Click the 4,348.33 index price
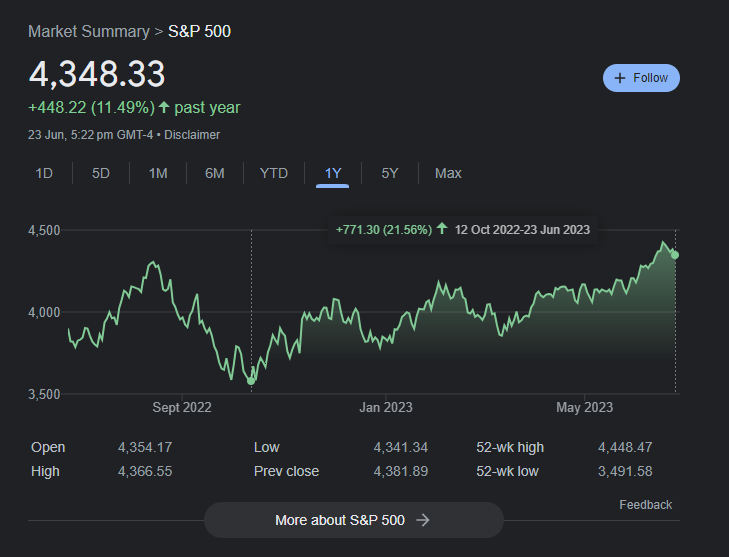729x557 pixels. pyautogui.click(x=97, y=74)
